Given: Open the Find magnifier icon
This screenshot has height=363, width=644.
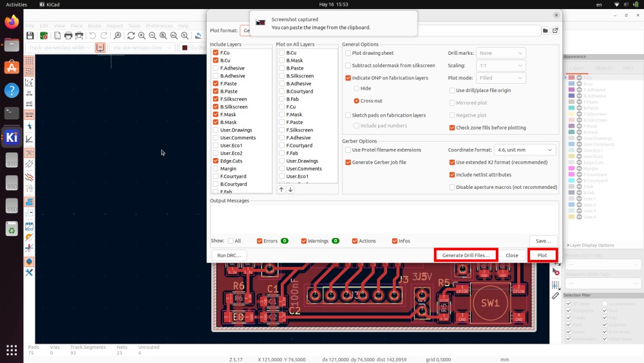Looking at the screenshot, I should point(117,35).
